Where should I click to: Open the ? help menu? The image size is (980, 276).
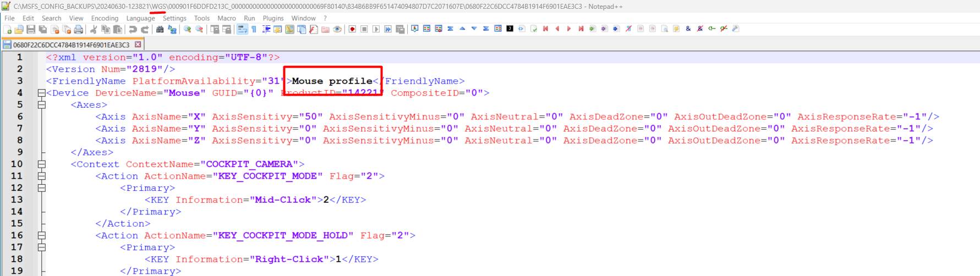click(x=325, y=18)
